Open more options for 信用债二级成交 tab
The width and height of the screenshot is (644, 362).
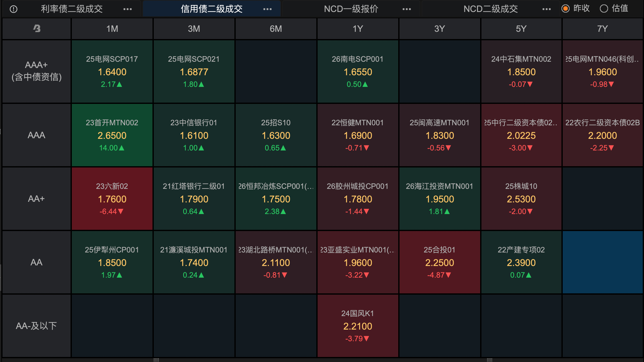[x=267, y=9]
